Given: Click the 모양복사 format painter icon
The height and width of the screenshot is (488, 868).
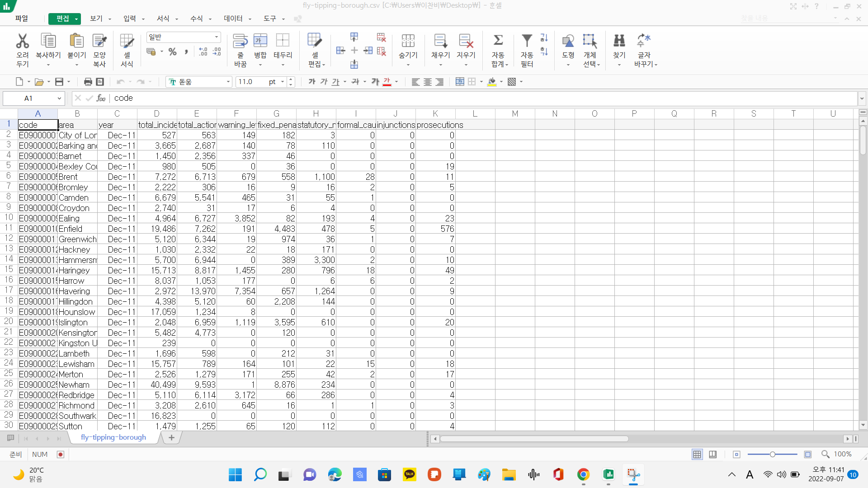Looking at the screenshot, I should 99,42.
